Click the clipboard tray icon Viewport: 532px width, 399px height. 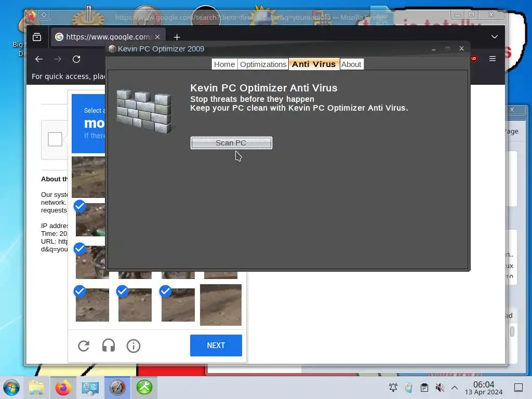(424, 388)
